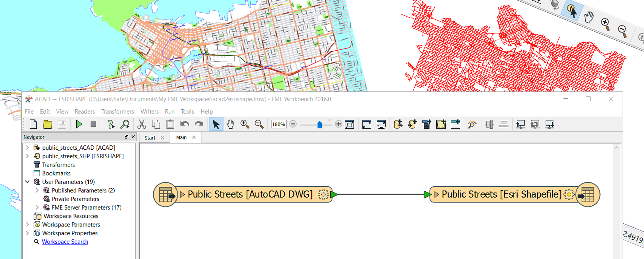Viewport: 644px width, 259px height.
Task: Paste from clipboard icon in toolbar
Action: click(x=170, y=124)
